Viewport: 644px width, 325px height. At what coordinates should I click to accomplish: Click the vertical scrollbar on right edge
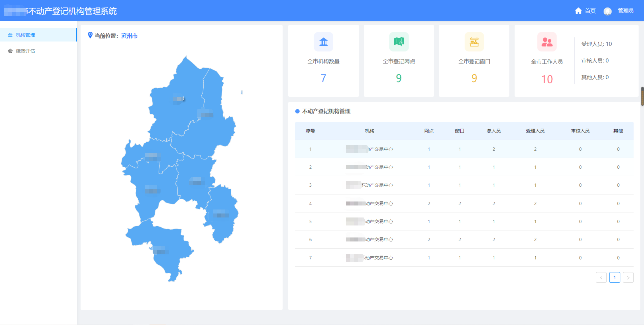click(642, 96)
